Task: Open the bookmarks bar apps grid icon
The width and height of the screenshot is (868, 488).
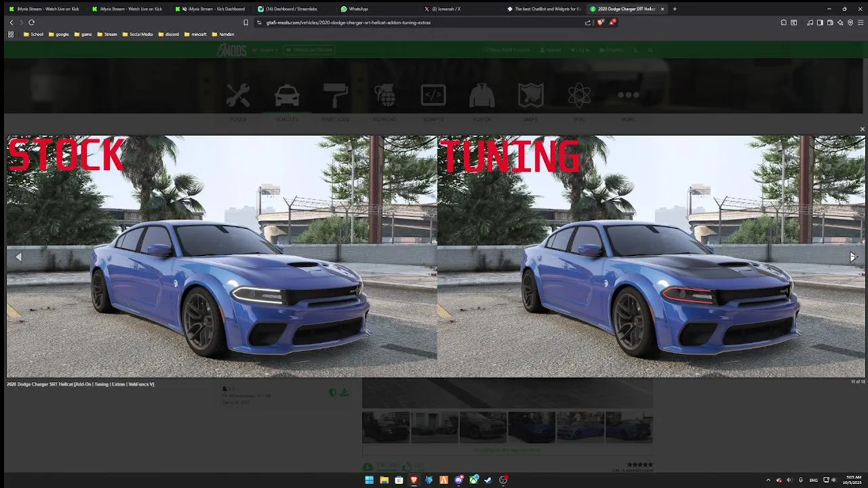Action: pyautogui.click(x=11, y=34)
